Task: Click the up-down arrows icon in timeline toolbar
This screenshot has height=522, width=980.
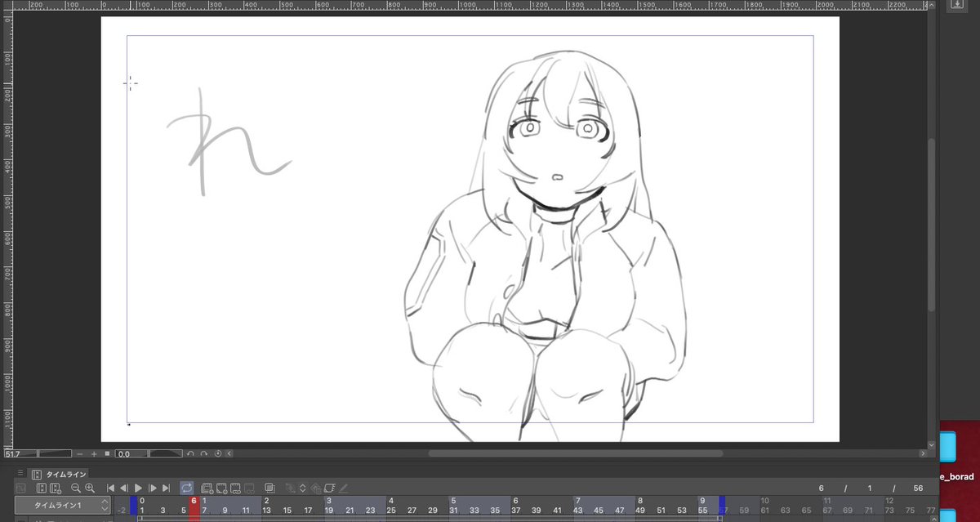Action: [302, 488]
